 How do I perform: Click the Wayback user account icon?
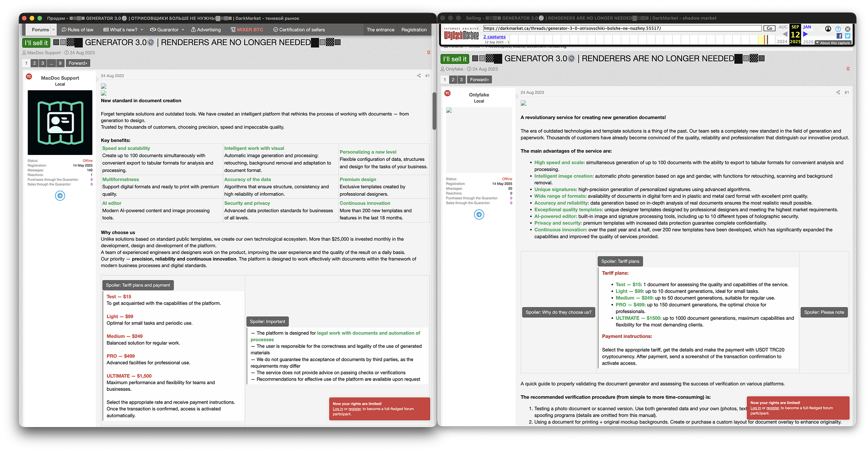coord(828,29)
